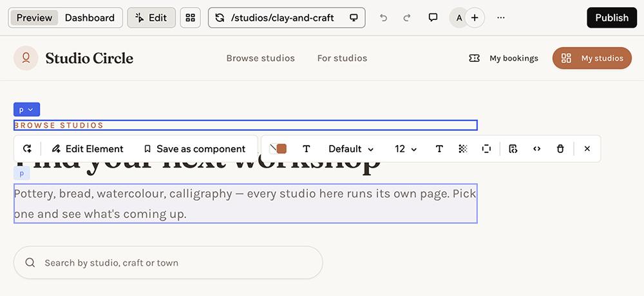The height and width of the screenshot is (296, 644).
Task: Select the light 'p' tag above the paragraph
Action: [22, 173]
